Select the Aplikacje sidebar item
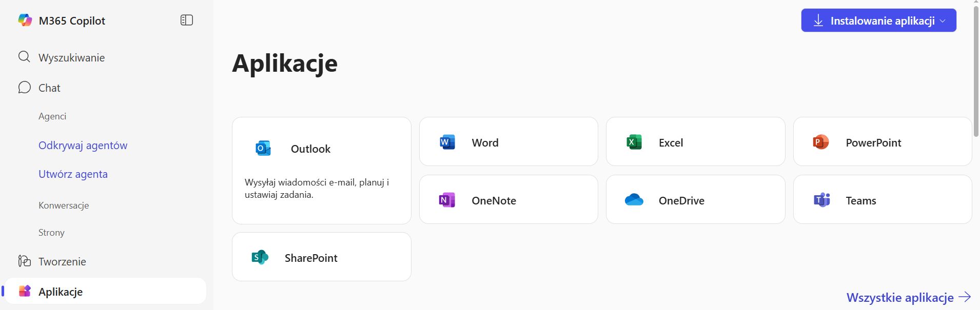The width and height of the screenshot is (980, 310). click(x=61, y=292)
